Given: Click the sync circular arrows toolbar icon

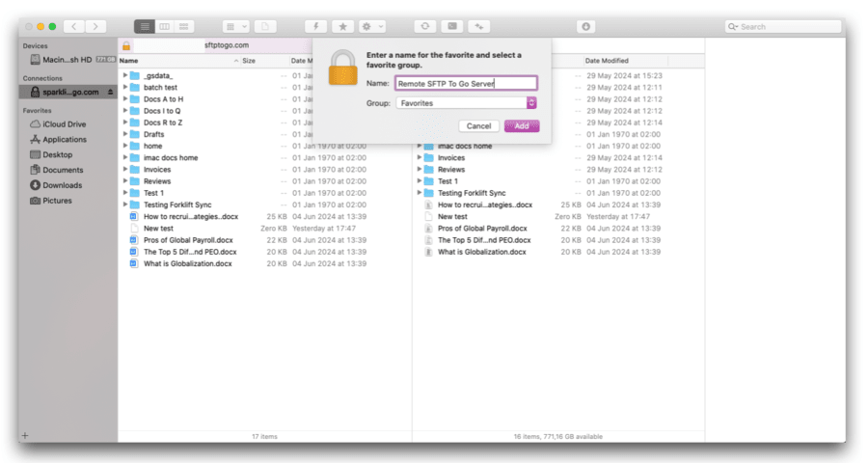Looking at the screenshot, I should [425, 26].
